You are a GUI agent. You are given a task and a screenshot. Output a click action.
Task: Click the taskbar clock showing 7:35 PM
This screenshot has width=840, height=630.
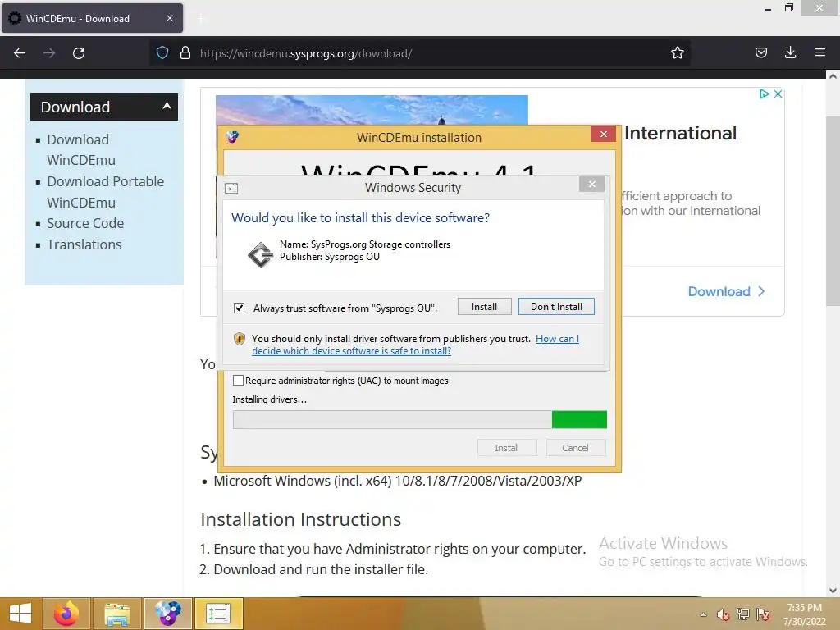(804, 614)
